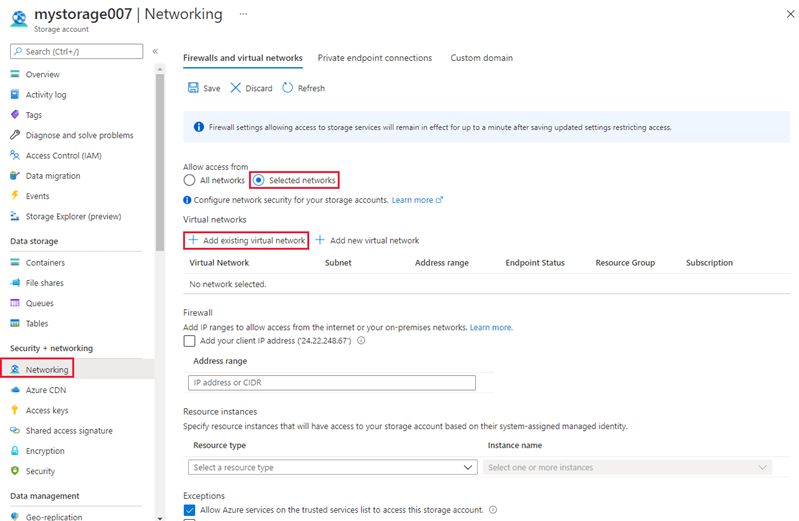The height and width of the screenshot is (521, 799).
Task: Click the Networking icon in sidebar
Action: pyautogui.click(x=15, y=369)
